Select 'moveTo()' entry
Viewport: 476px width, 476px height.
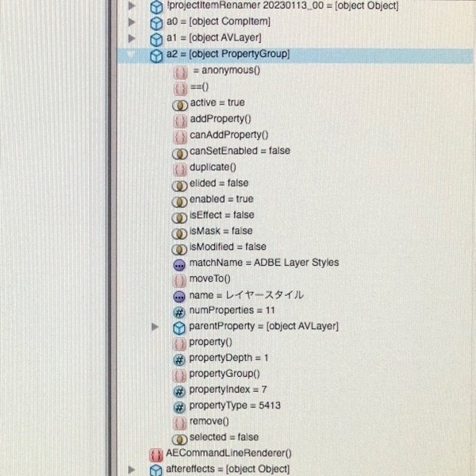(209, 278)
